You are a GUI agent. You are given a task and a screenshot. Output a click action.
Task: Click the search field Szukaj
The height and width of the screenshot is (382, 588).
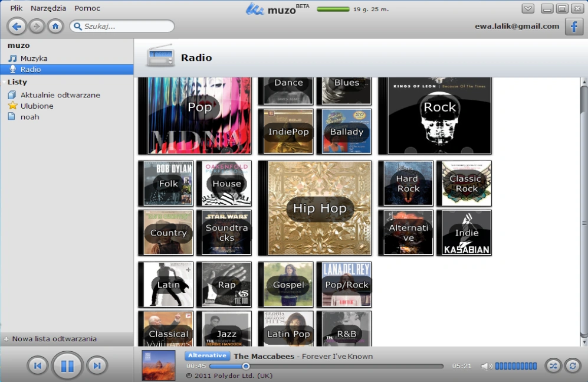122,26
